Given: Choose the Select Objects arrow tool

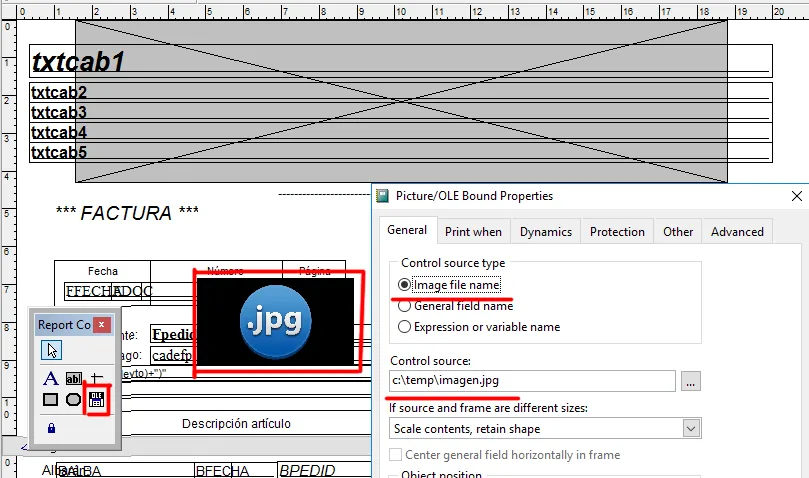Looking at the screenshot, I should [x=52, y=350].
